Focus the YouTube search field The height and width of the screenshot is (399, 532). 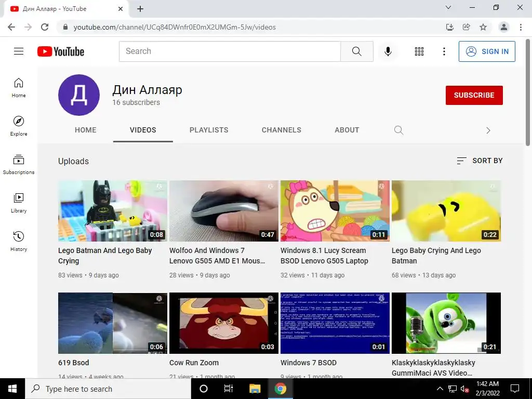(230, 51)
